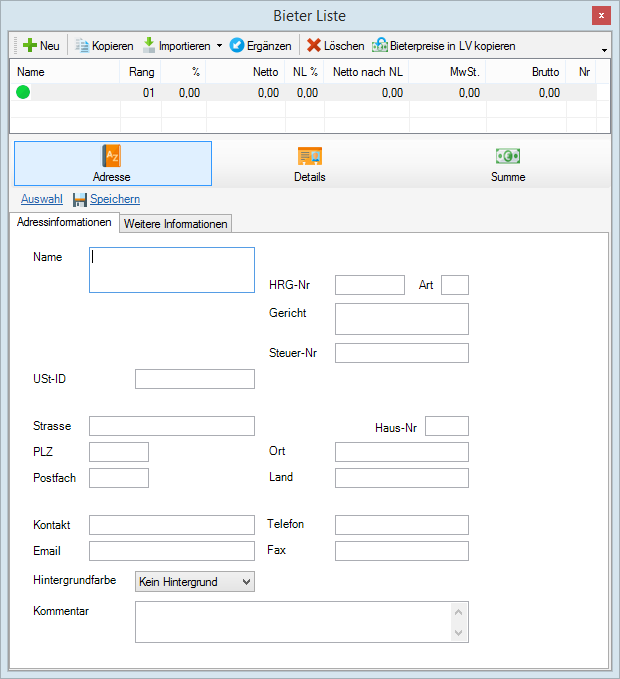Image resolution: width=620 pixels, height=679 pixels.
Task: Click the USt-ID input field
Action: point(195,379)
